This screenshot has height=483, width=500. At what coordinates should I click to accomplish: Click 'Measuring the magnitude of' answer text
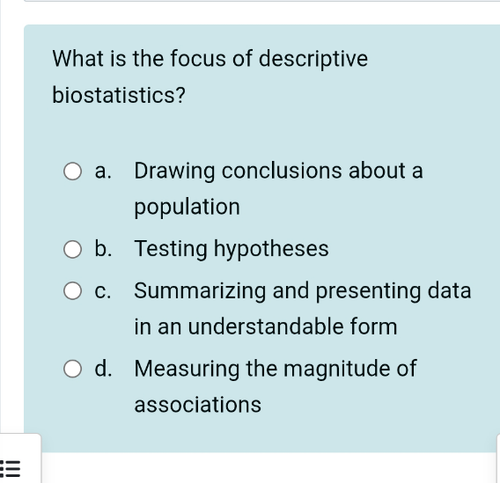pos(275,369)
